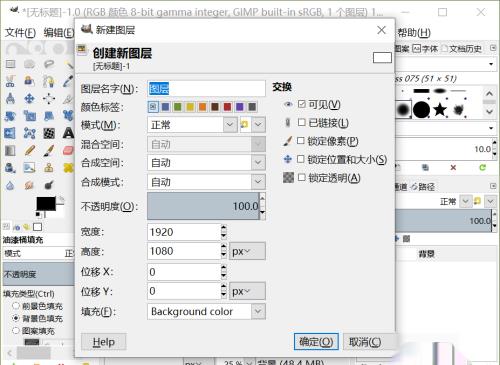This screenshot has width=500, height=365.
Task: Select the Rotate tool
Action: coord(10,116)
